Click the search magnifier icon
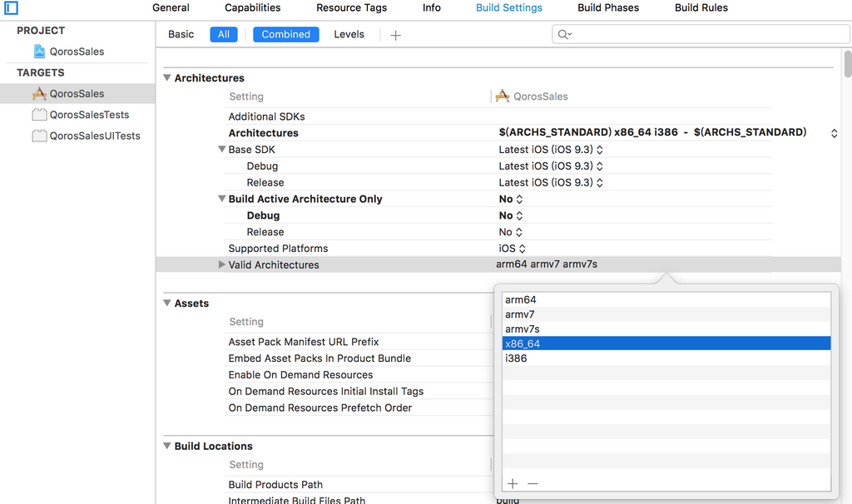This screenshot has height=504, width=852. tap(565, 35)
